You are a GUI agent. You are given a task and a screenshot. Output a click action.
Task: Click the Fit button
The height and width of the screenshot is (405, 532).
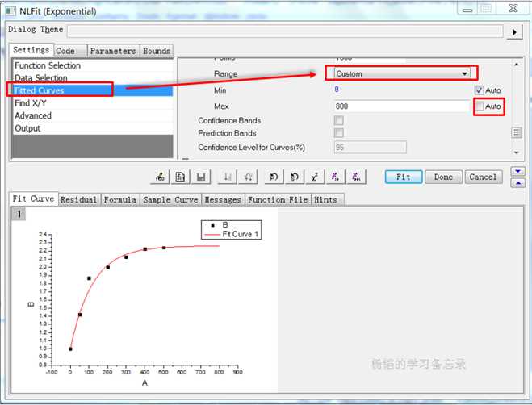(404, 177)
